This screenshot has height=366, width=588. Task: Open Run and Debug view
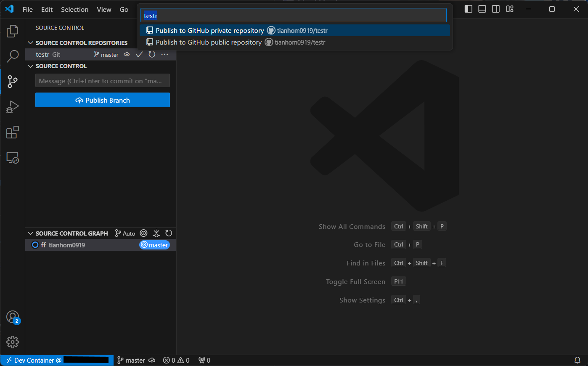tap(13, 107)
